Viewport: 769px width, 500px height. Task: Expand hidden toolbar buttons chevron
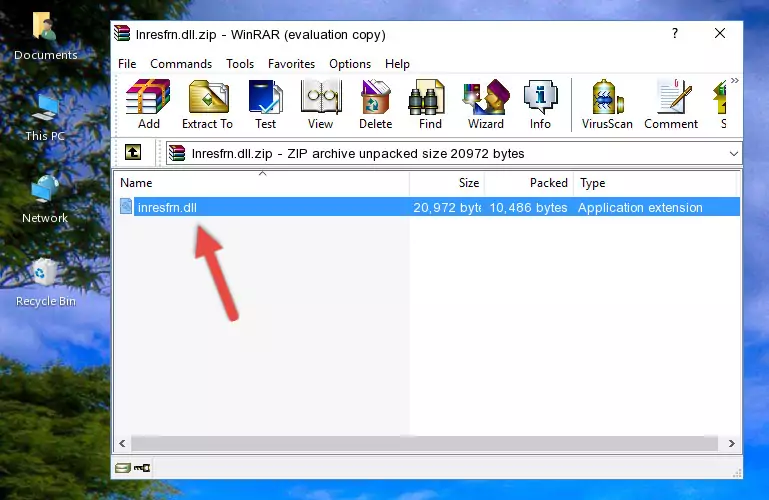pyautogui.click(x=734, y=80)
